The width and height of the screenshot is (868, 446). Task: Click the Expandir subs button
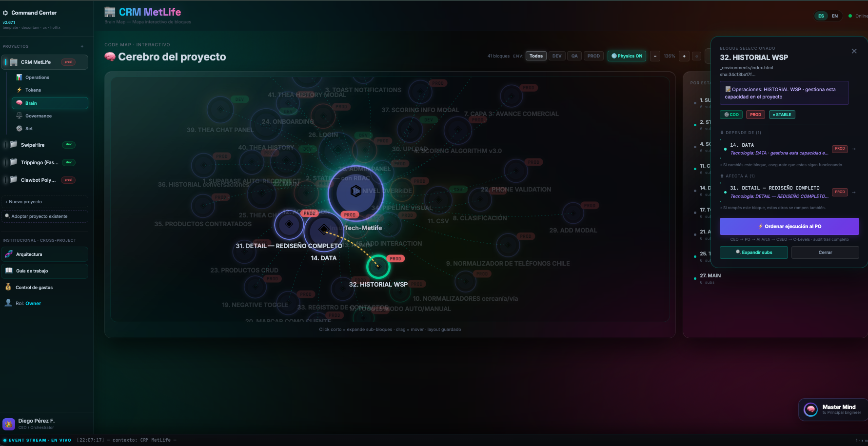753,252
